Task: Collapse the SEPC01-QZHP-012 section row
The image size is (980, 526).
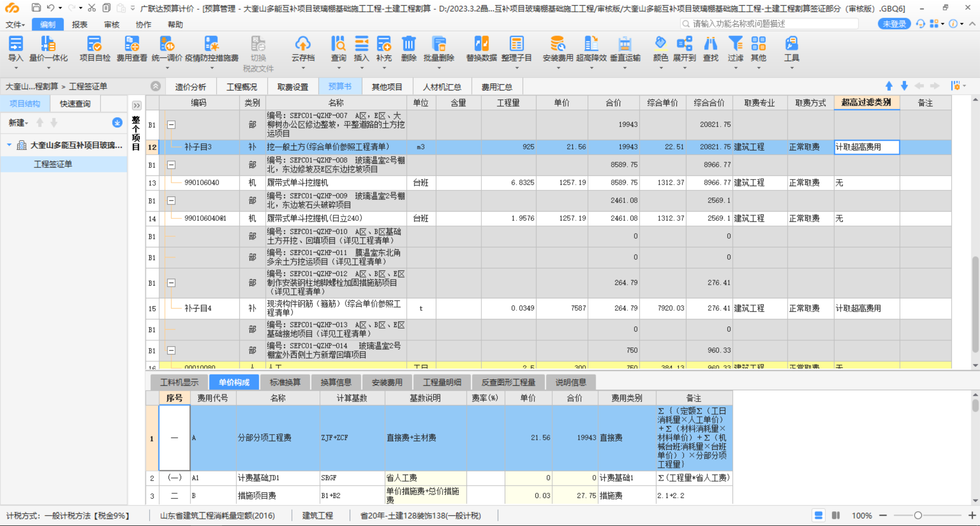Action: coord(171,283)
